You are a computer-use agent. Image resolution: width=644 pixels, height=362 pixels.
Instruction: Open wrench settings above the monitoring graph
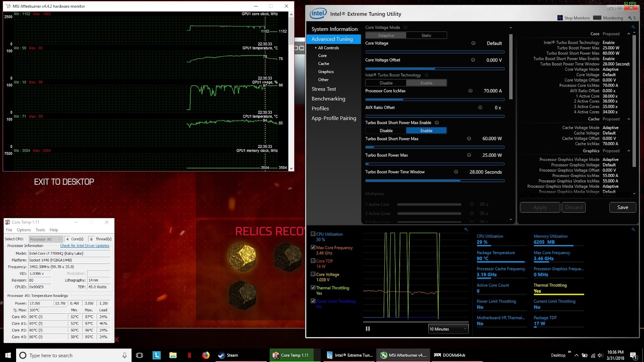(x=466, y=229)
